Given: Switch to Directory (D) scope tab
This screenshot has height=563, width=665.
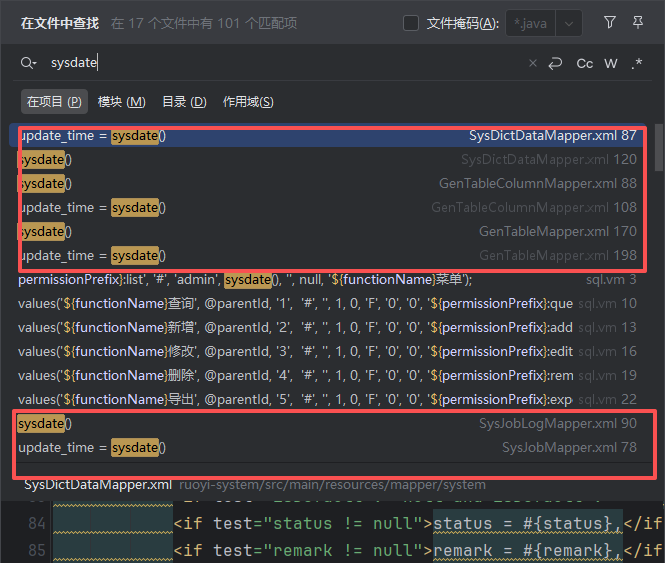Looking at the screenshot, I should point(184,102).
